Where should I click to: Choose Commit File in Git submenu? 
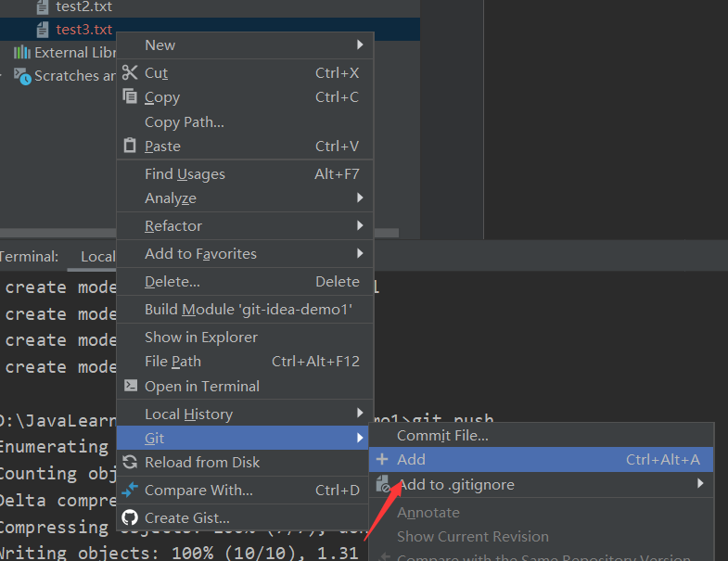point(442,435)
